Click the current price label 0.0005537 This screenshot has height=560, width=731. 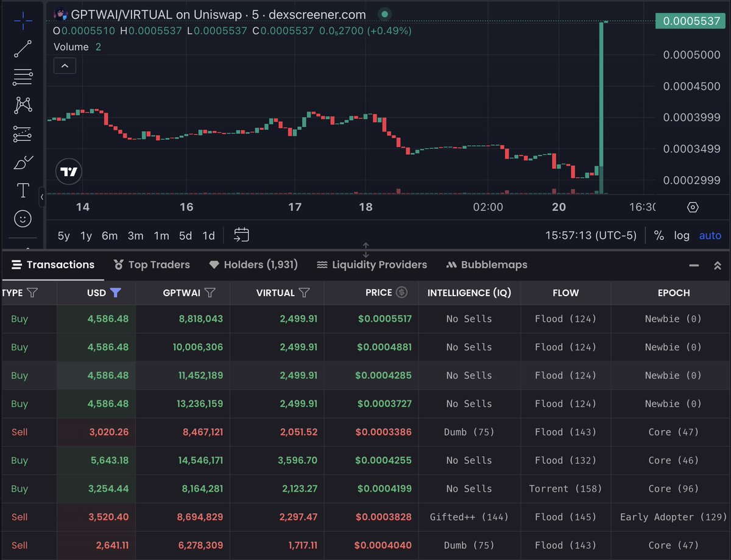[691, 21]
